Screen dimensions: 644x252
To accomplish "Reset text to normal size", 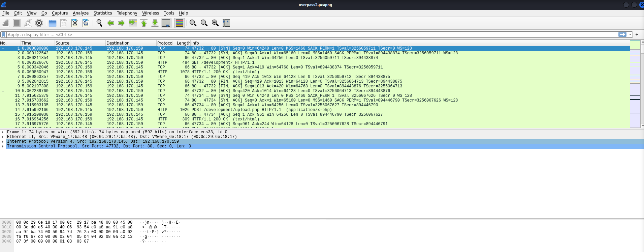I will pos(215,23).
